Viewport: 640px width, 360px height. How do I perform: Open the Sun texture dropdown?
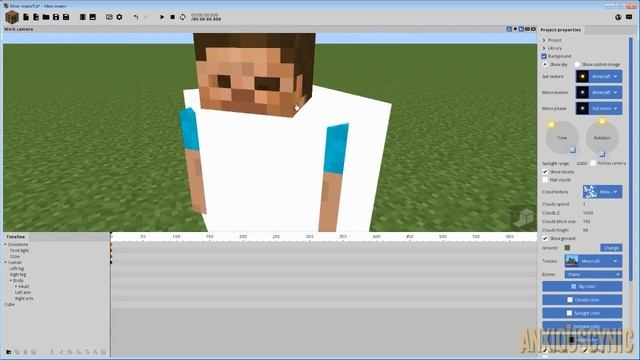pos(599,76)
